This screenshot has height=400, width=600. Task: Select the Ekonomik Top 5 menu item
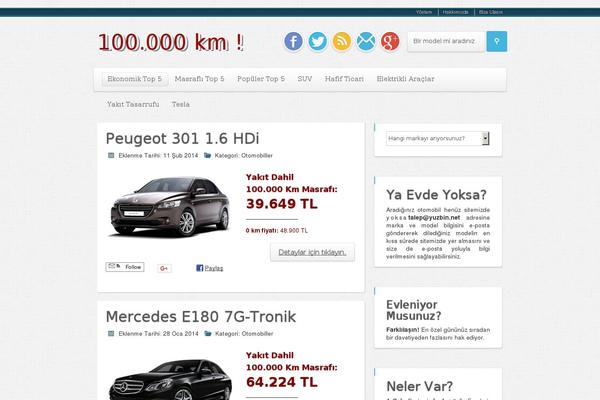[135, 79]
